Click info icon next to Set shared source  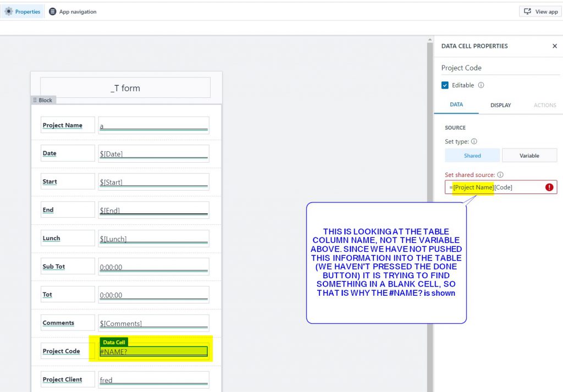click(500, 175)
